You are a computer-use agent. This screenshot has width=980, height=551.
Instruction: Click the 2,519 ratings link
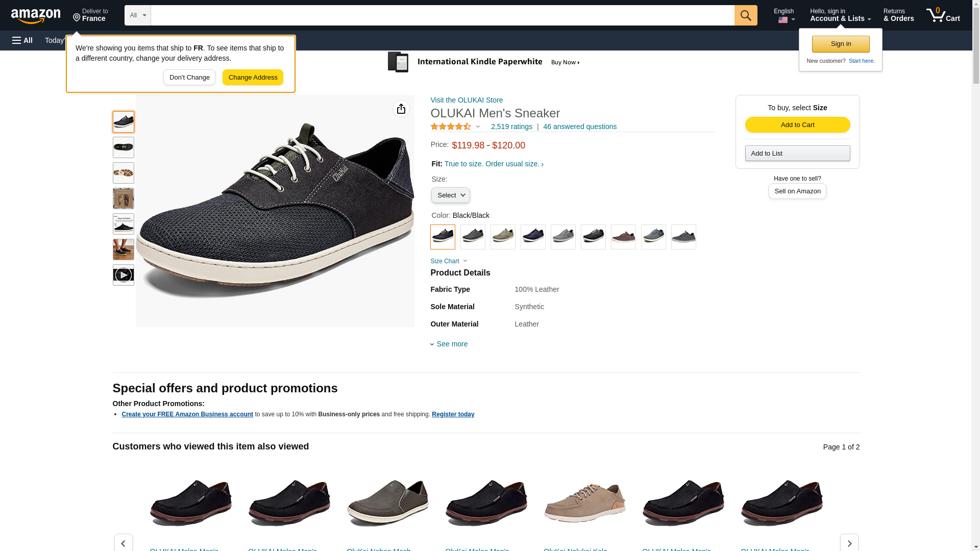coord(511,127)
